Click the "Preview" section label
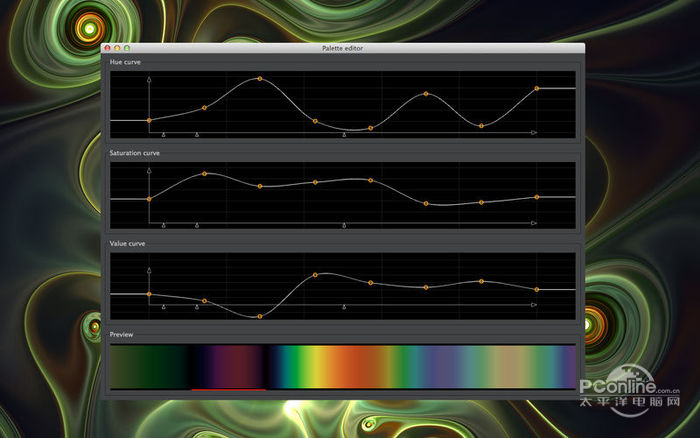This screenshot has height=438, width=700. point(121,334)
